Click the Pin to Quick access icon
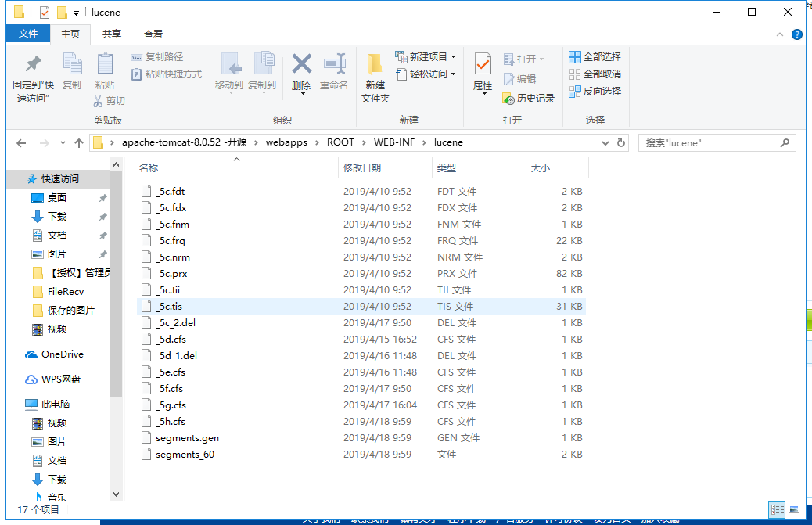Image resolution: width=812 pixels, height=525 pixels. click(x=33, y=63)
